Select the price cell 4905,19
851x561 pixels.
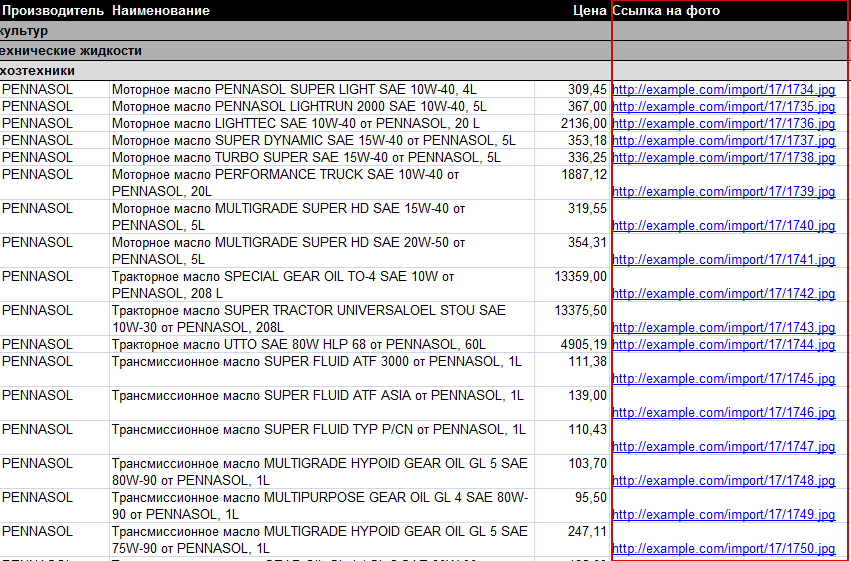coord(584,345)
